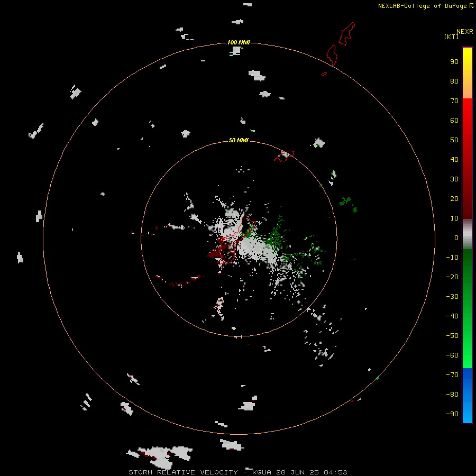Click the positive 20 scale value
The height and width of the screenshot is (476, 476).
pos(454,199)
